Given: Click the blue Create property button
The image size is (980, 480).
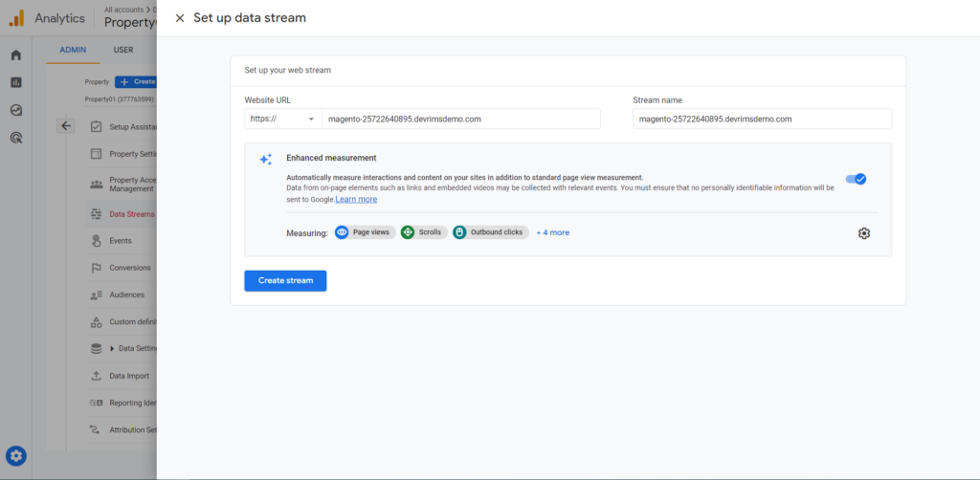Looking at the screenshot, I should (136, 82).
